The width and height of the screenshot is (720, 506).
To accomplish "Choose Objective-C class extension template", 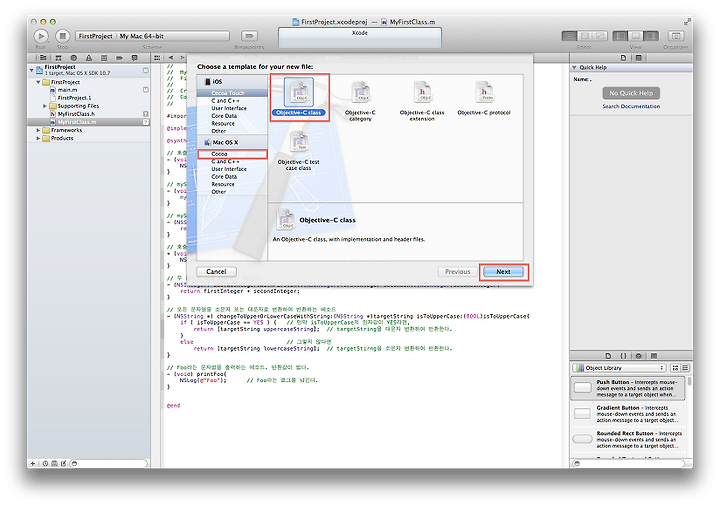I will click(x=422, y=101).
